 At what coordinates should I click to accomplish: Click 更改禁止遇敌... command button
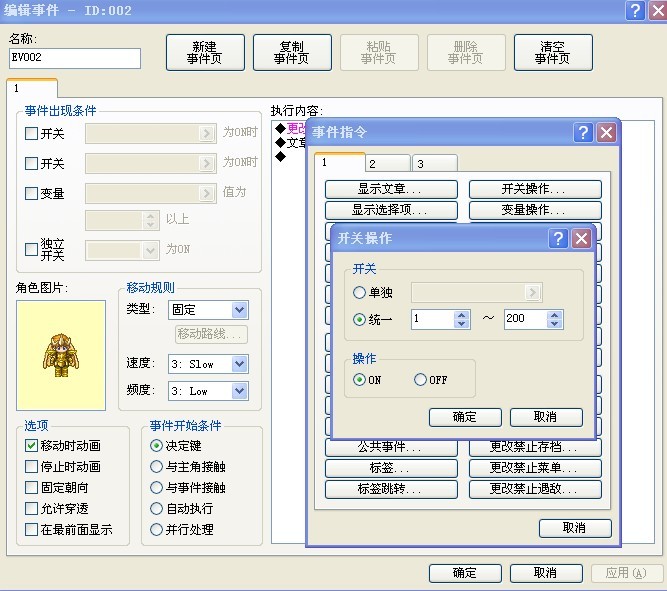coord(535,489)
